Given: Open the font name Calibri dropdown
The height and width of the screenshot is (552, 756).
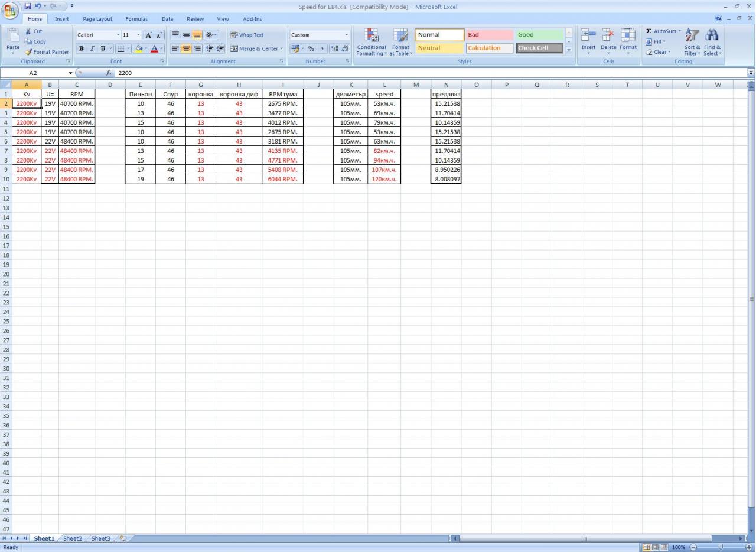Looking at the screenshot, I should pyautogui.click(x=118, y=35).
